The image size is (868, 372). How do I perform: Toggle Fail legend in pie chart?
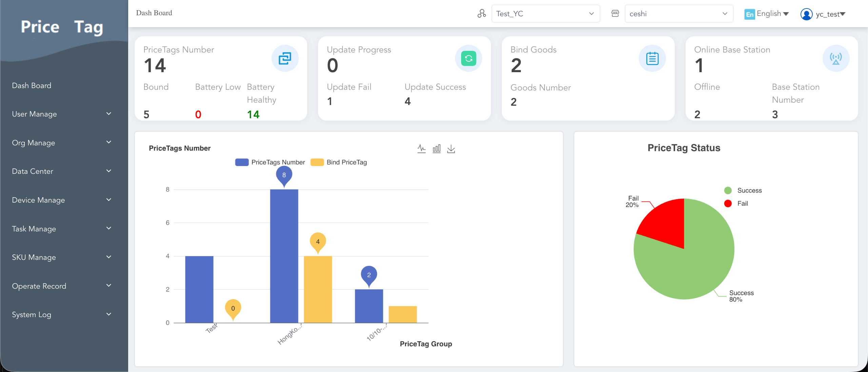point(736,203)
